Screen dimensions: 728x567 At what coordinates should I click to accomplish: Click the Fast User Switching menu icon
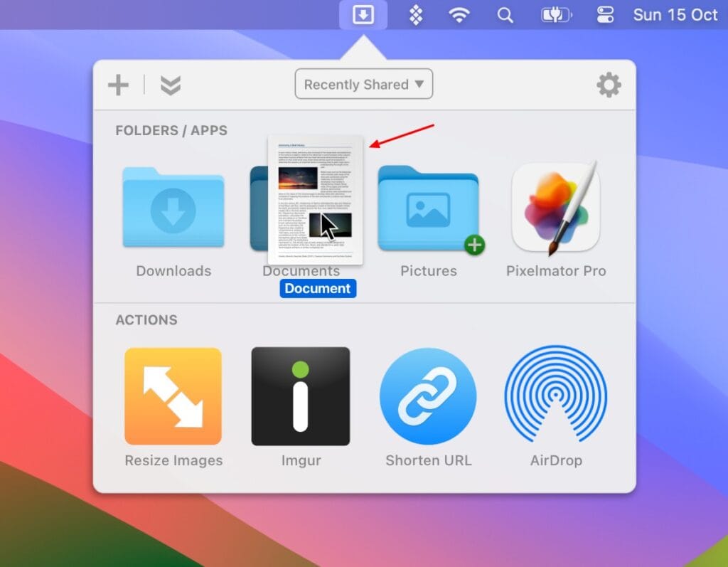[605, 14]
